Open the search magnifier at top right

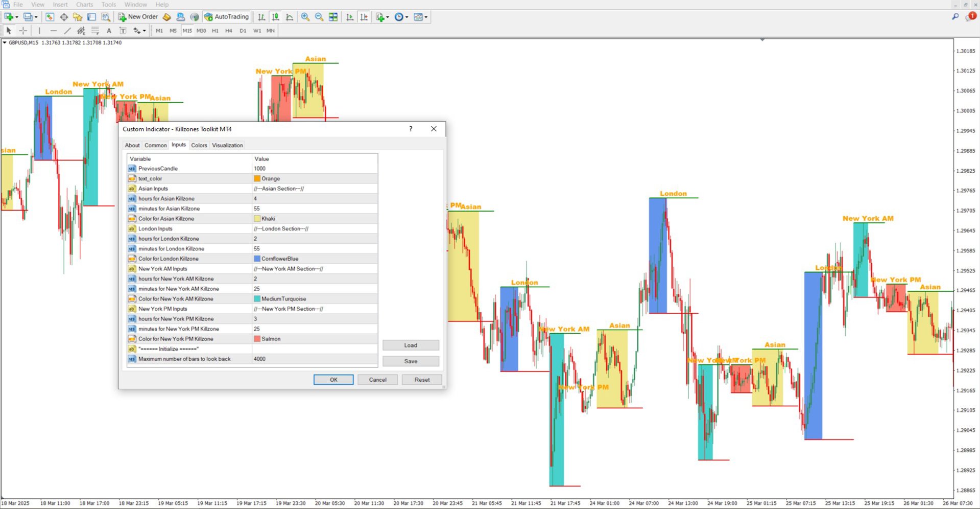955,17
